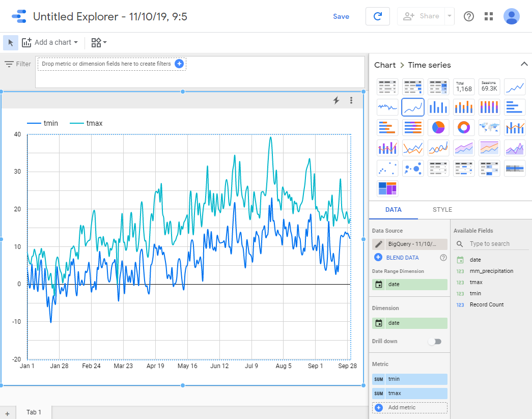Switch to the horizontal bar chart type

(x=514, y=107)
